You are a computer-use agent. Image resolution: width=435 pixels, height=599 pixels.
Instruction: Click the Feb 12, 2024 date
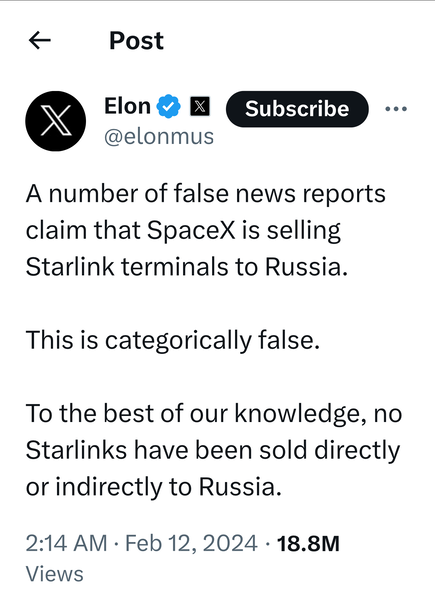(191, 543)
